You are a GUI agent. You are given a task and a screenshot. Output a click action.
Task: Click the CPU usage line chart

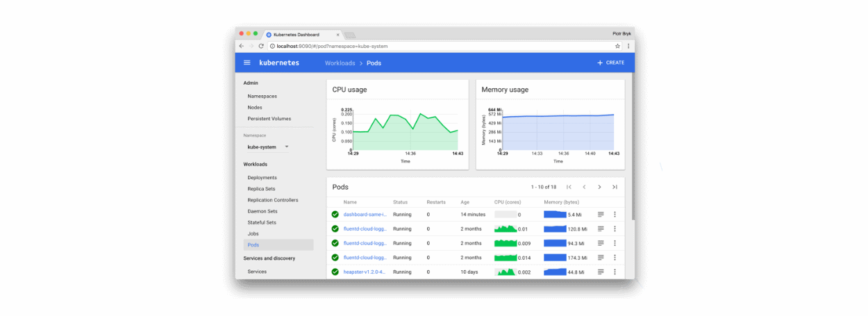point(404,131)
